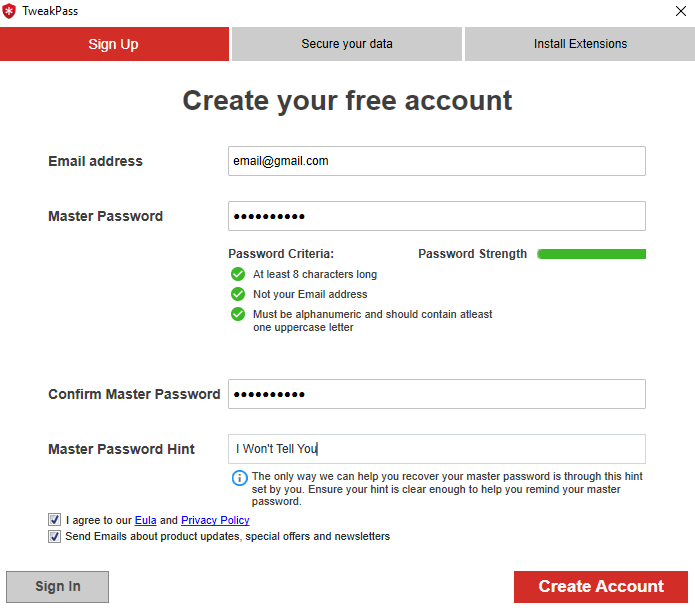Image resolution: width=695 pixels, height=610 pixels.
Task: Click checkmark icon beside alphanumeric requirement
Action: [x=238, y=314]
